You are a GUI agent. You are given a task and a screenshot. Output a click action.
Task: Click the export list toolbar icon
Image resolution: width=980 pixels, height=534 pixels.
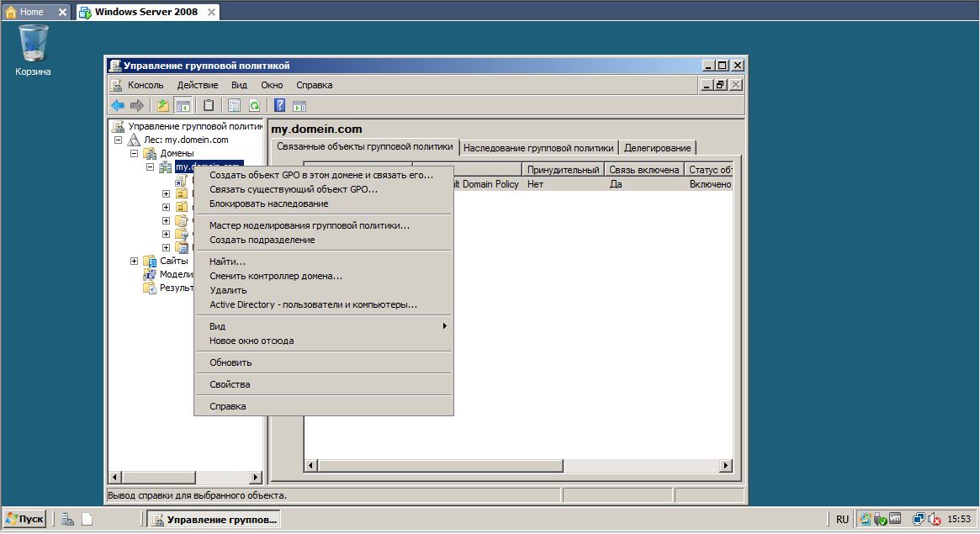click(235, 106)
